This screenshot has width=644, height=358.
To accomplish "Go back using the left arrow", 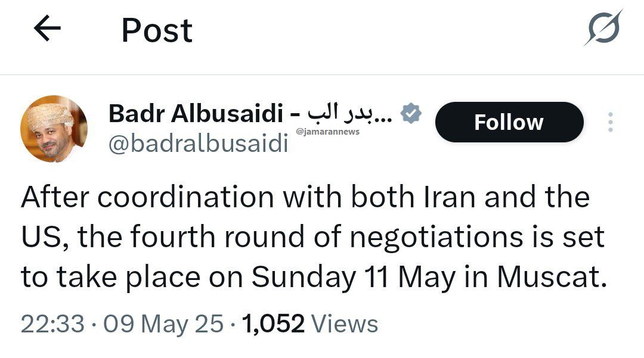I will coord(48,29).
